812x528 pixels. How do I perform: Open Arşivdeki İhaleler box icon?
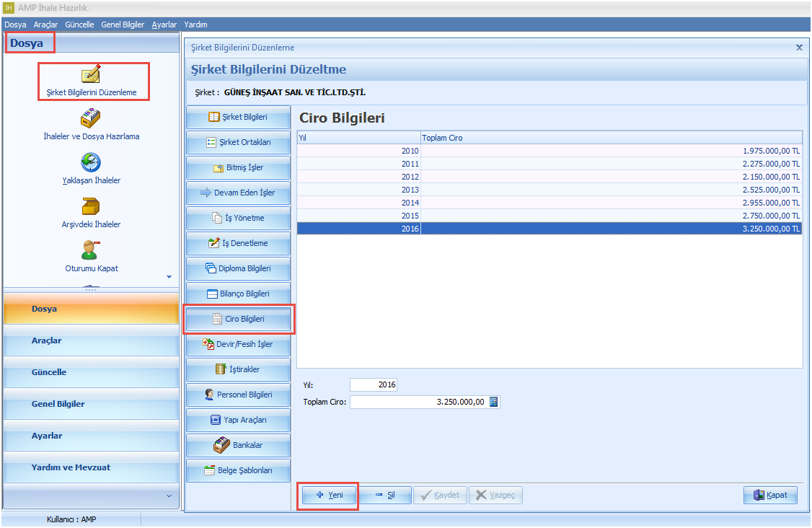coord(91,207)
